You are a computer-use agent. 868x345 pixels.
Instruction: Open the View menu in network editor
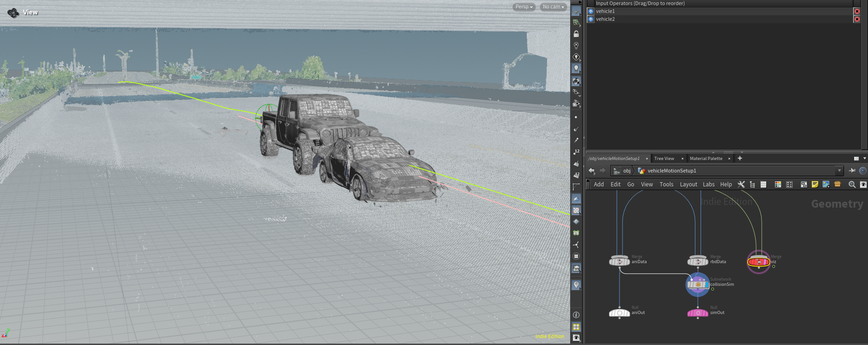[x=647, y=184]
